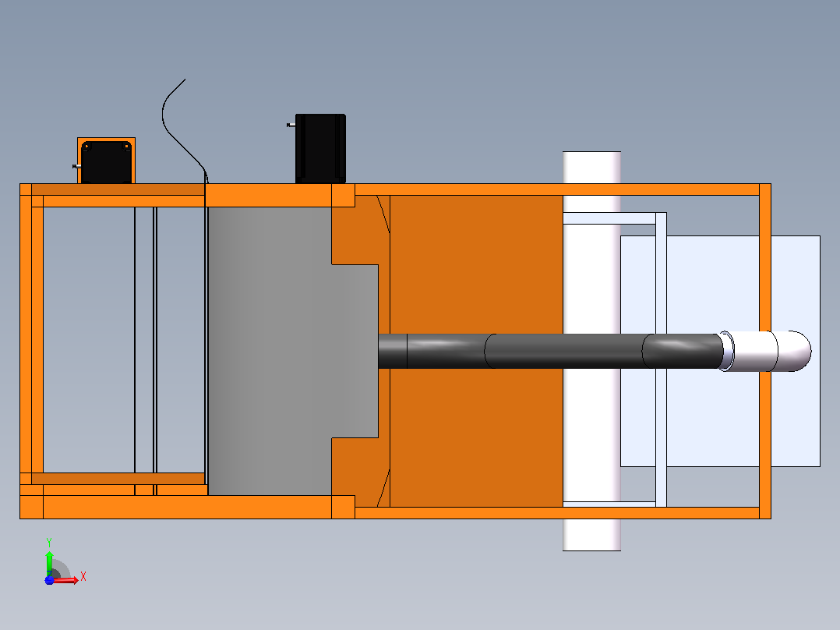This screenshot has width=840, height=630.
Task: Select the black motor inside the orange bracket
Action: coord(106,162)
